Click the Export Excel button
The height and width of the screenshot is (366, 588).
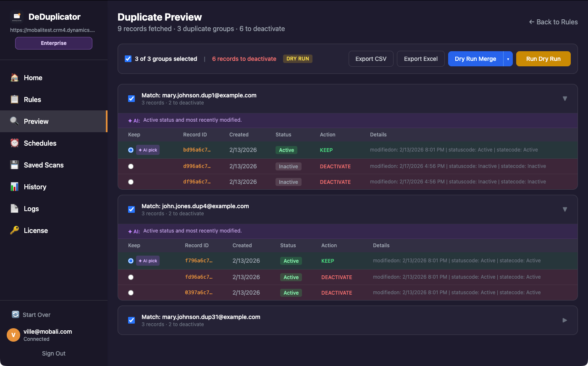[x=421, y=59]
